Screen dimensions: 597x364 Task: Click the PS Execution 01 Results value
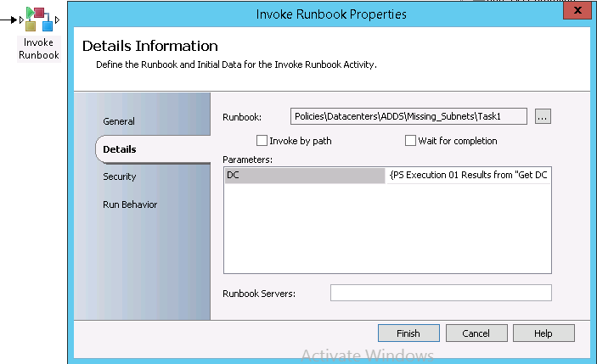coord(469,176)
